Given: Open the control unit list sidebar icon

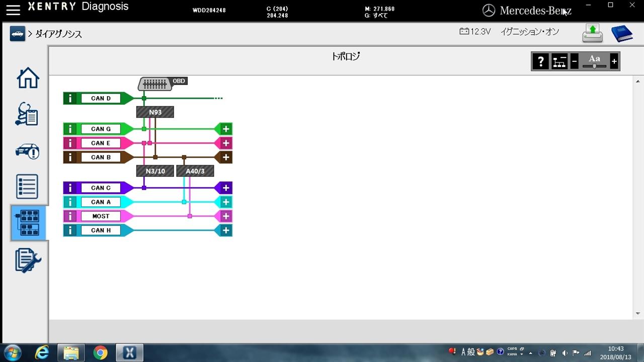Looking at the screenshot, I should point(28,187).
